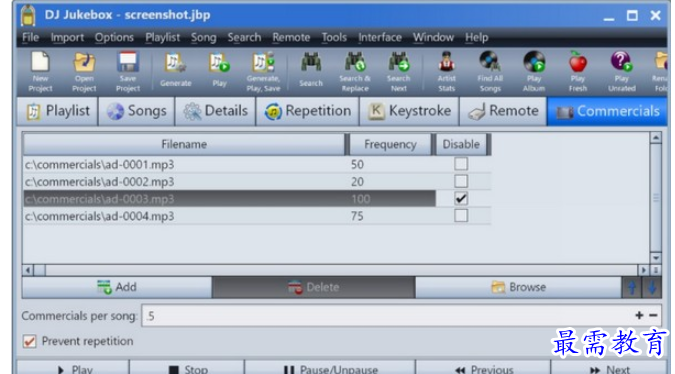Click the Stop playback button
Screen dimensions: 675x374
tap(186, 368)
